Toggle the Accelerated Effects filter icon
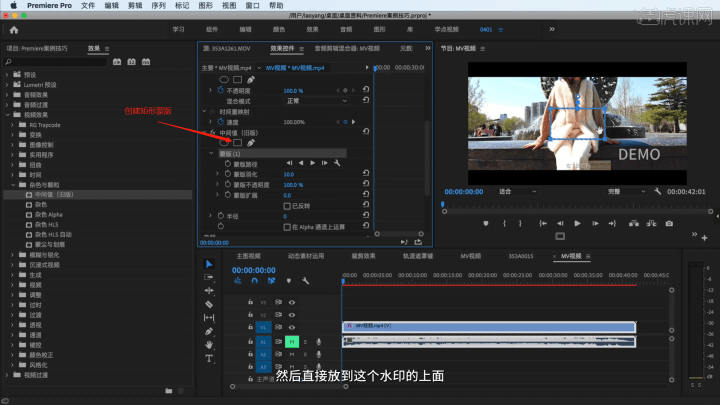This screenshot has width=720, height=405. click(x=117, y=62)
